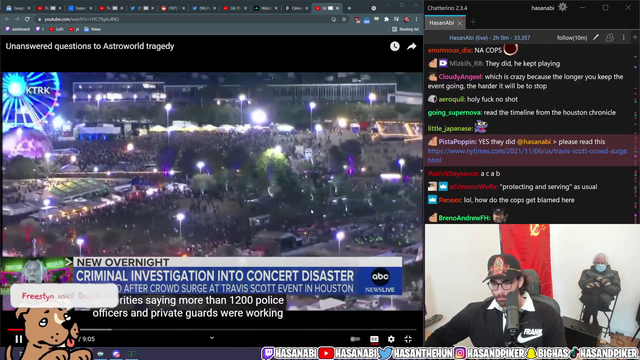
Task: Open the nytimes.com link in chat
Action: [527, 156]
